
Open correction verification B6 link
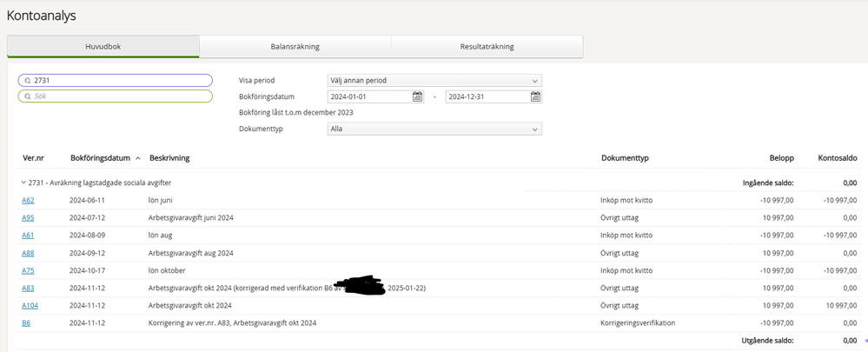point(26,322)
